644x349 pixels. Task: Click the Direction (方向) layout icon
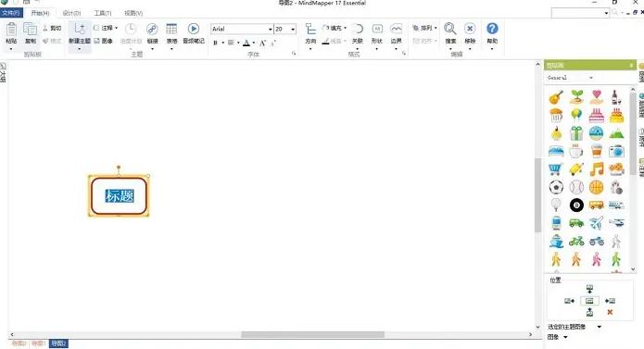click(x=310, y=29)
